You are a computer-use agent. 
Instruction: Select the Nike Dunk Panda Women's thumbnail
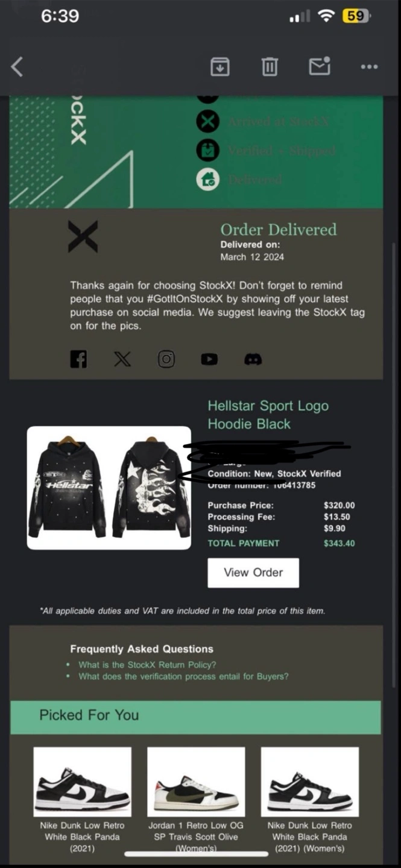click(310, 782)
